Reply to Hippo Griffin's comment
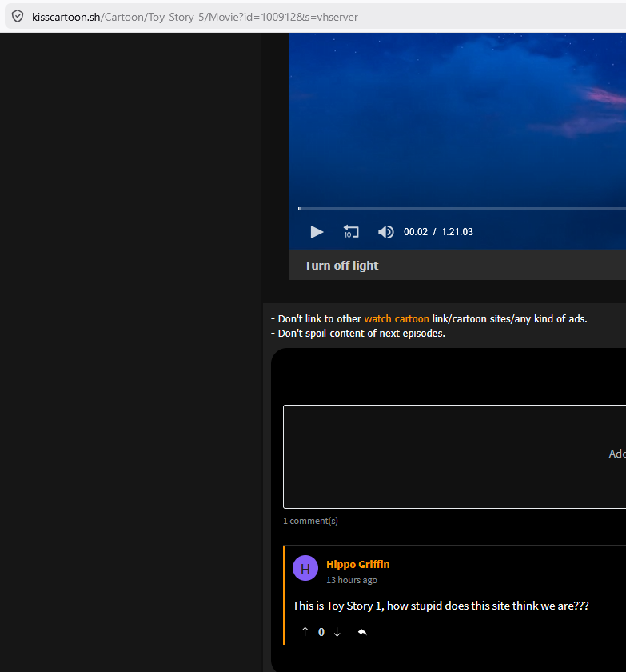The width and height of the screenshot is (626, 672). 362,632
